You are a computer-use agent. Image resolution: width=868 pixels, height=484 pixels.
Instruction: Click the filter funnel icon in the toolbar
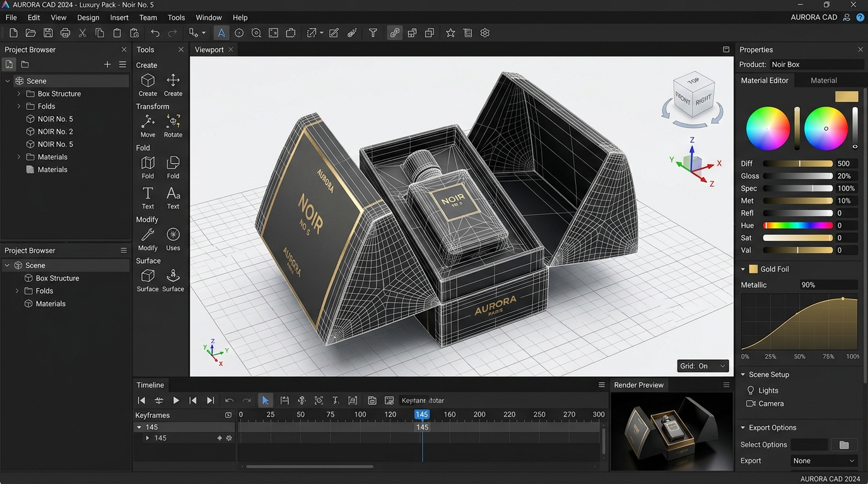[373, 33]
